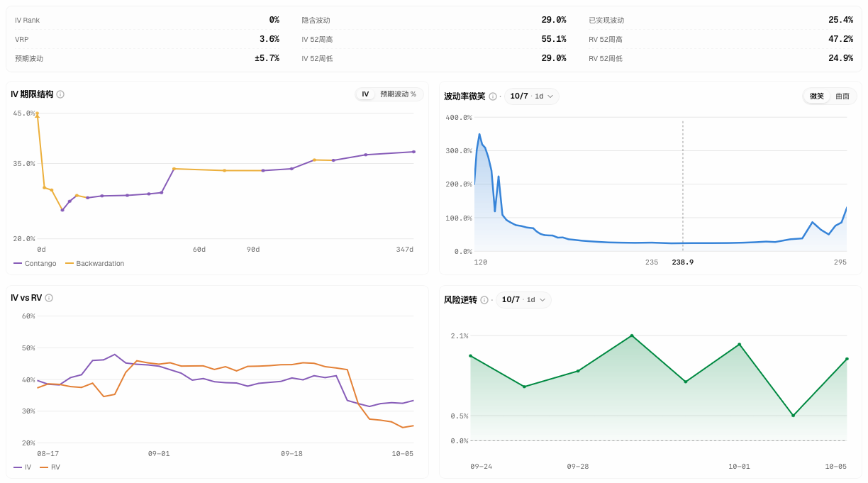The image size is (868, 483).
Task: Switch term structure chart to 预期波动 % view
Action: [x=398, y=94]
